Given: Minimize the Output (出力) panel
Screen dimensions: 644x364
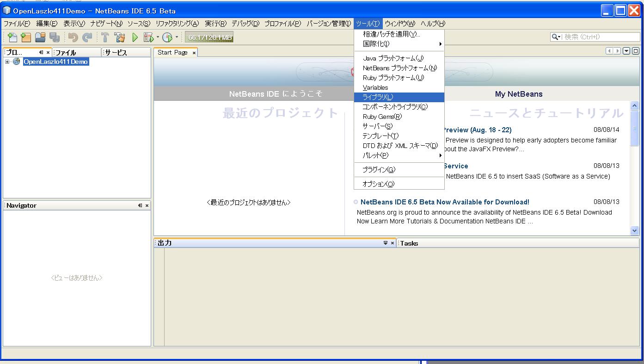Looking at the screenshot, I should click(x=386, y=243).
